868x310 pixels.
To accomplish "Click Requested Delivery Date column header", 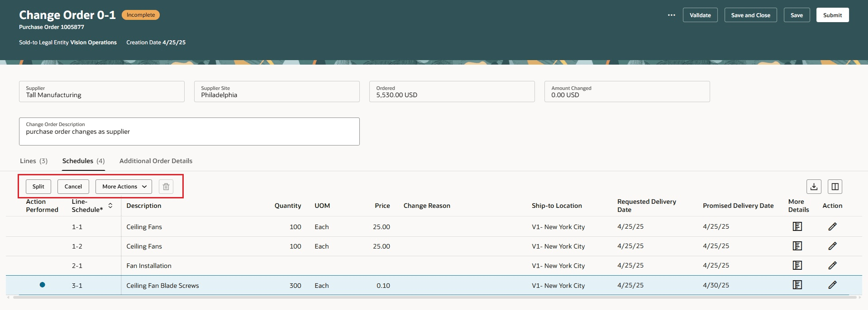I will pos(647,206).
